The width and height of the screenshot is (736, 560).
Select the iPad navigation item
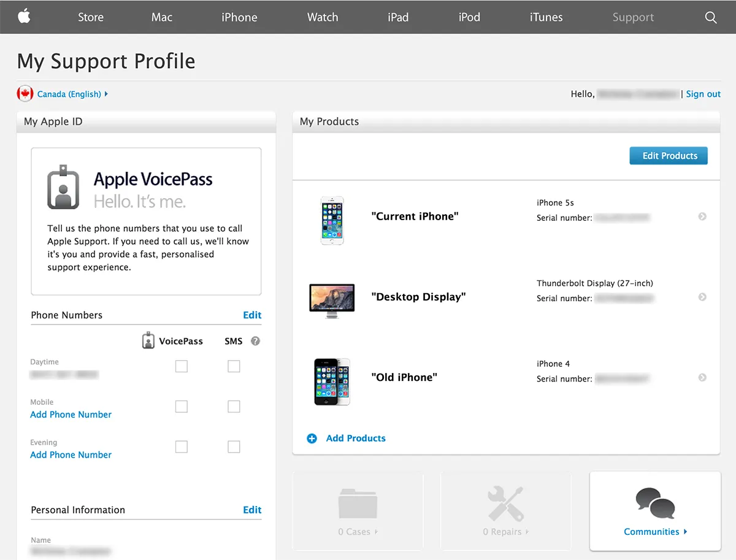point(398,17)
